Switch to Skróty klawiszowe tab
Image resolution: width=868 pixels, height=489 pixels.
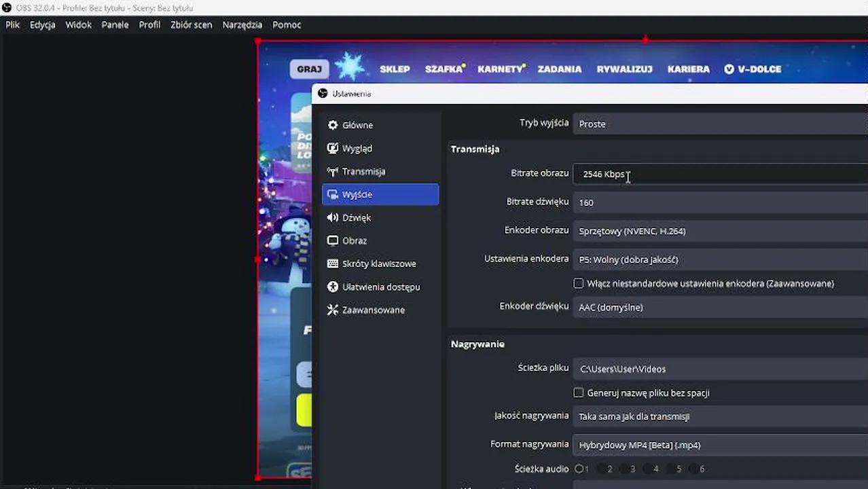click(x=380, y=264)
